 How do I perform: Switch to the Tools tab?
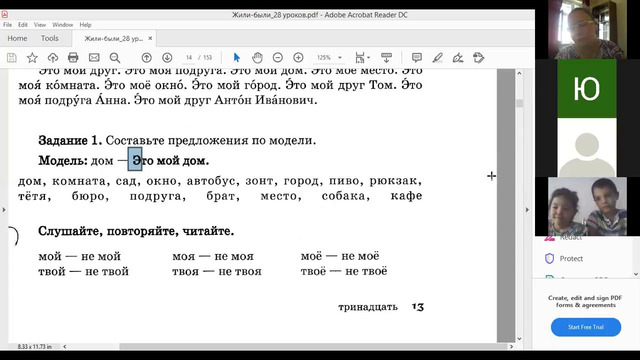click(50, 38)
